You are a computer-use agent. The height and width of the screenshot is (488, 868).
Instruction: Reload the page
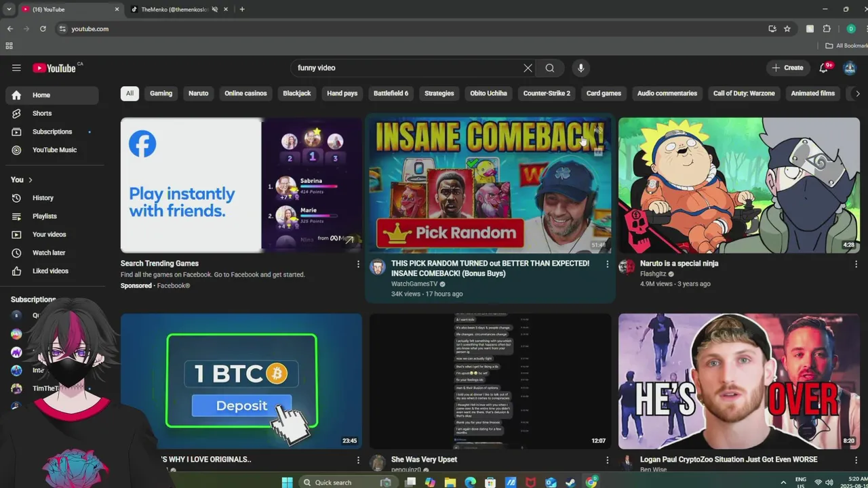[x=43, y=28]
